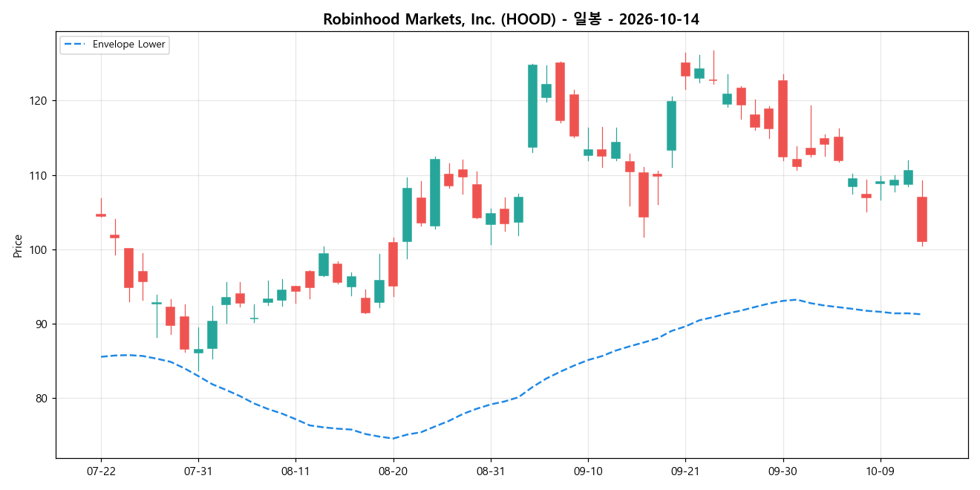Click the 09-21 x-axis date label
Image resolution: width=980 pixels, height=490 pixels.
pyautogui.click(x=685, y=471)
